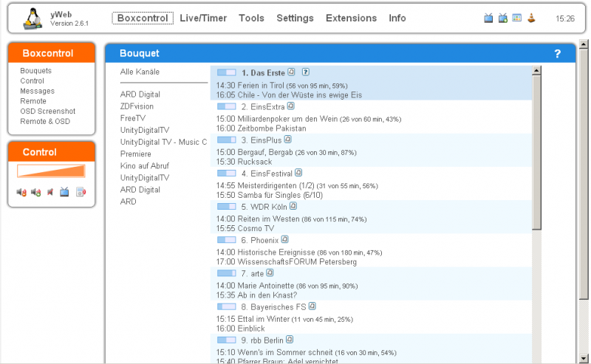Zap to channel 4. EinsFestival
The image size is (591, 364).
267,174
